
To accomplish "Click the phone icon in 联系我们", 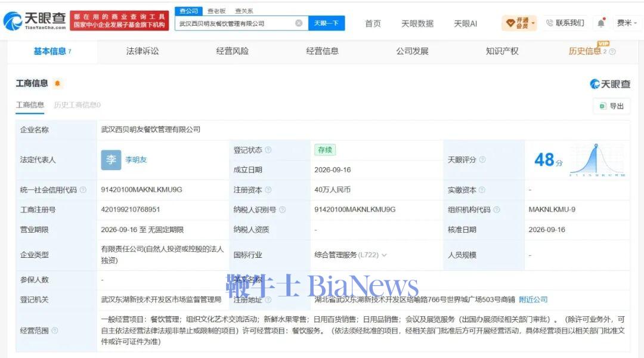I will (x=549, y=23).
